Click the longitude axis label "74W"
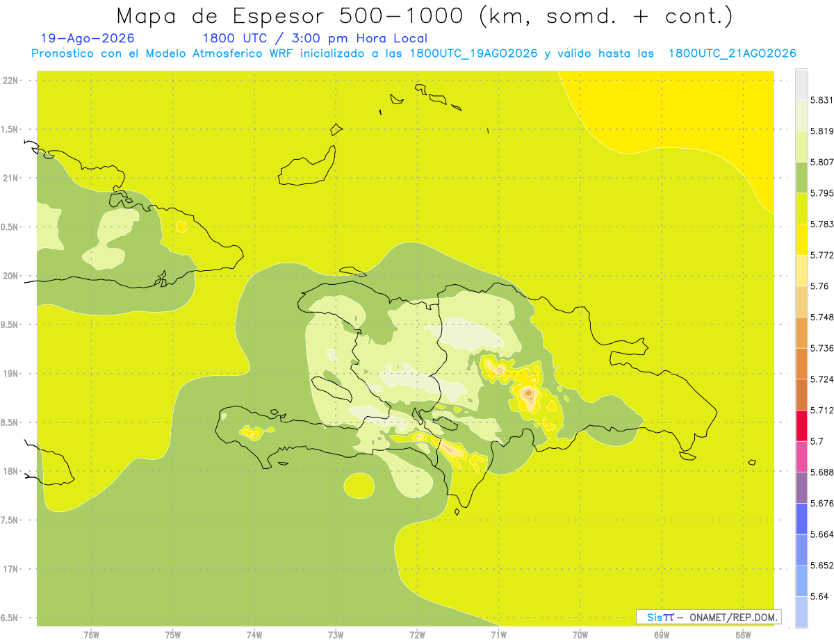Screen dimensions: 834x644 [254, 635]
